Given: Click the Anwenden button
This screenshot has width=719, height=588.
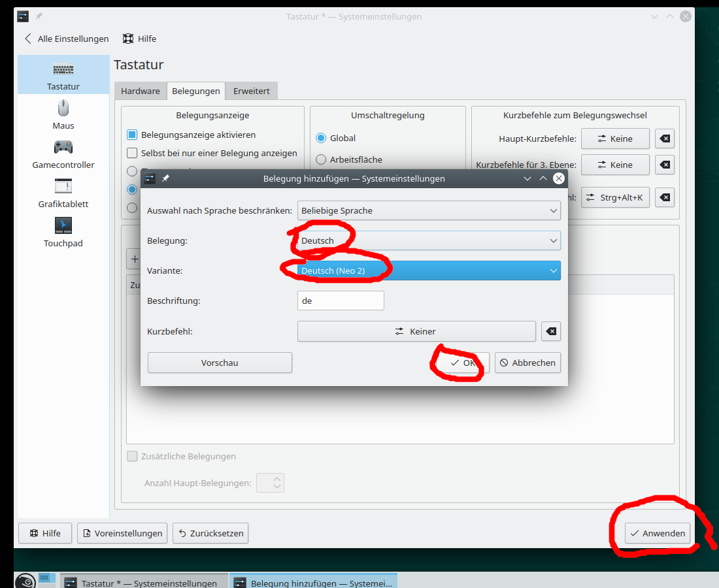Looking at the screenshot, I should tap(658, 534).
